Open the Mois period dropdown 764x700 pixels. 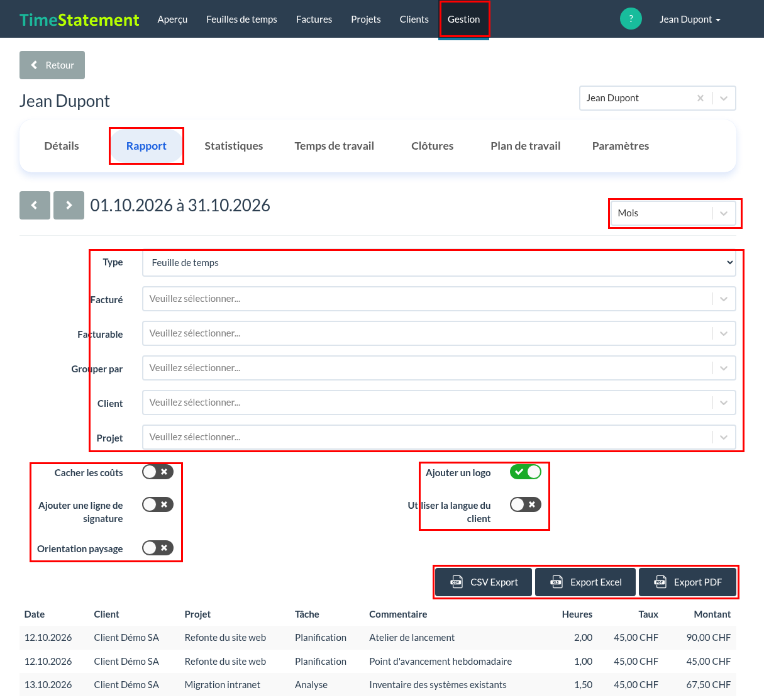coord(673,213)
